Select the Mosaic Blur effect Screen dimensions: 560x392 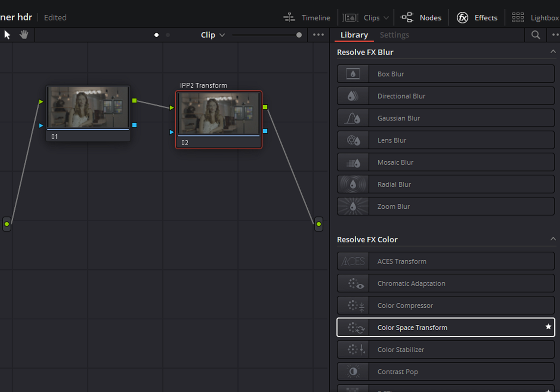coord(446,162)
